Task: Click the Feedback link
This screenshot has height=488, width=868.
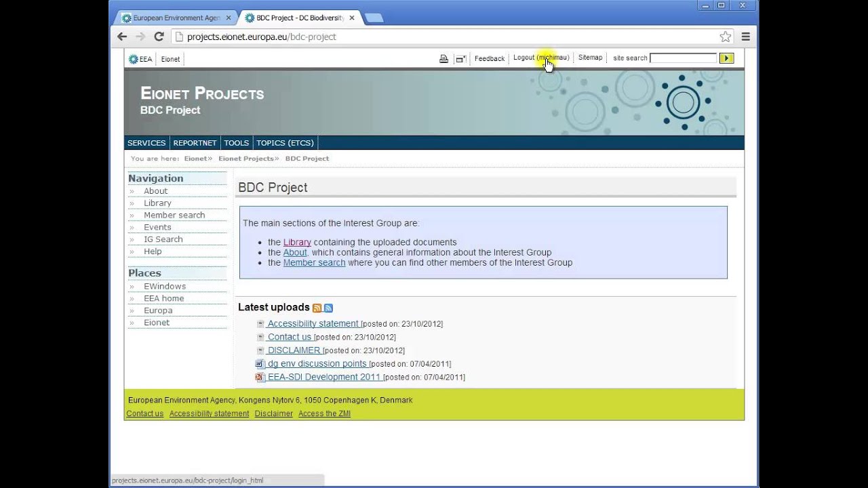Action: (x=490, y=58)
